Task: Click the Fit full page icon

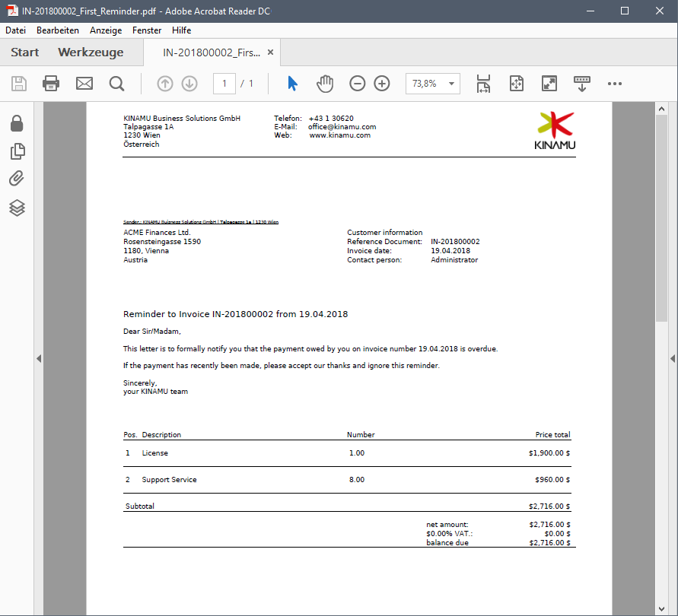Action: (517, 84)
